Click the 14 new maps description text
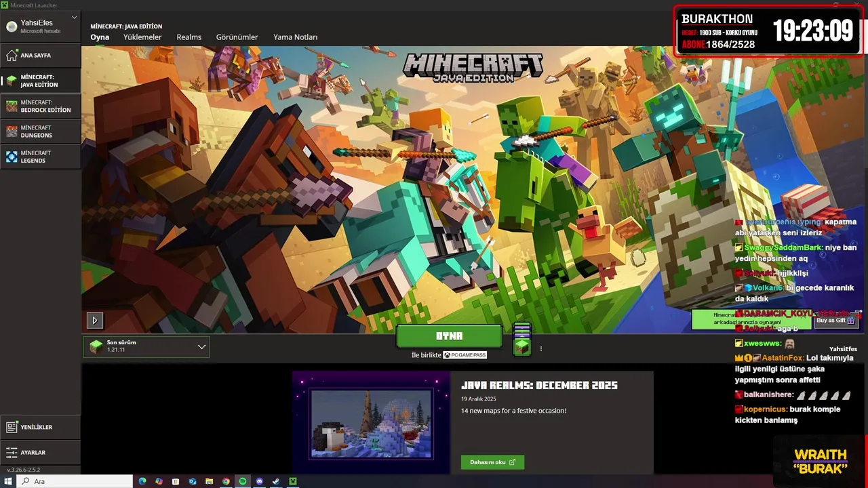This screenshot has width=868, height=488. click(513, 411)
